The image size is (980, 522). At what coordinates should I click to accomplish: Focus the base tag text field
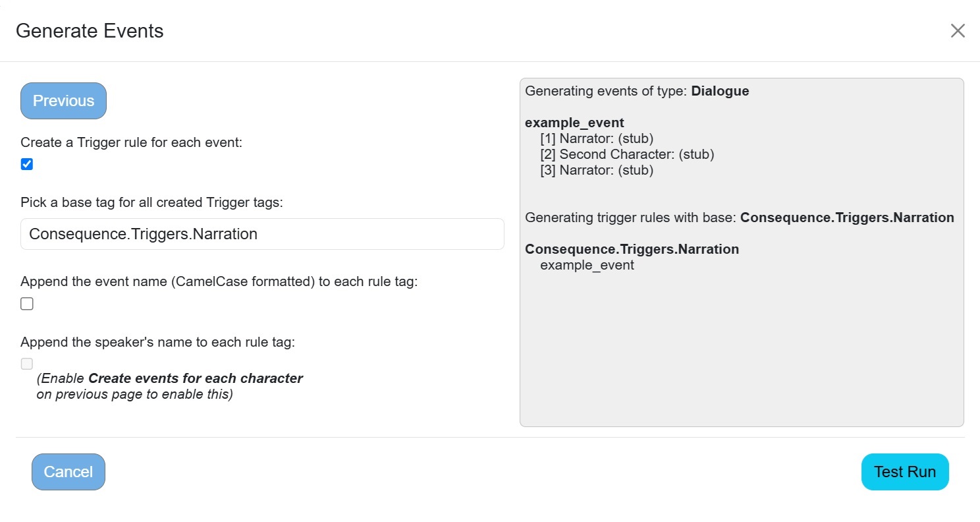point(262,234)
